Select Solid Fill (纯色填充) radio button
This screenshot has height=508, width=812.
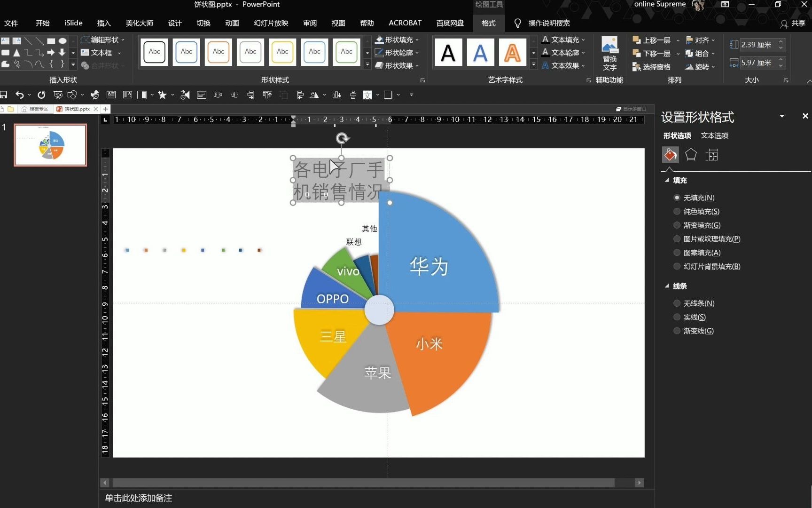(677, 211)
